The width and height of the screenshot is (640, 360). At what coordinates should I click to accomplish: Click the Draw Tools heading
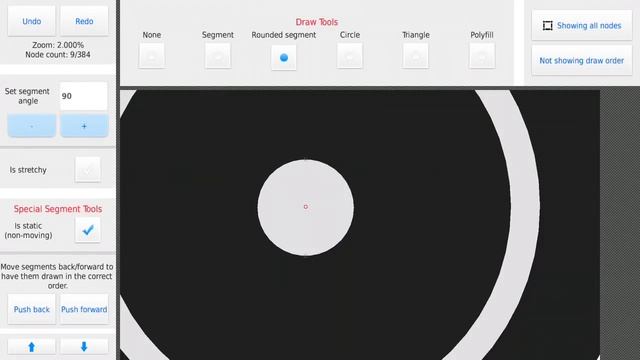click(317, 22)
